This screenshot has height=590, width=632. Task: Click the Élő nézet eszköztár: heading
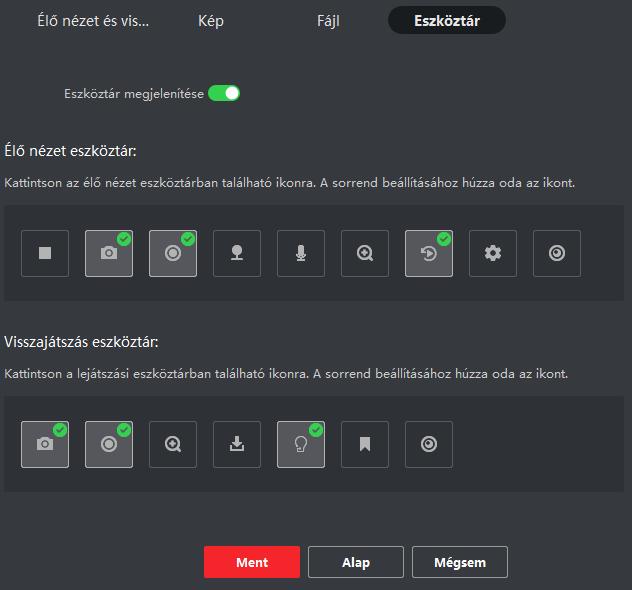click(71, 151)
